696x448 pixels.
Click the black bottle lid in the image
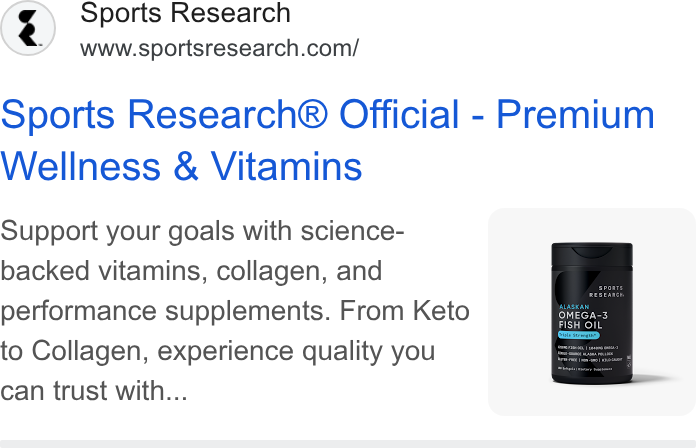click(x=592, y=253)
